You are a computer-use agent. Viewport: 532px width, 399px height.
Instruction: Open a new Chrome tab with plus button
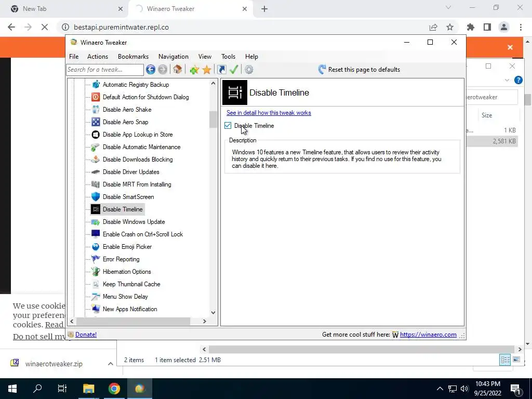pyautogui.click(x=264, y=9)
